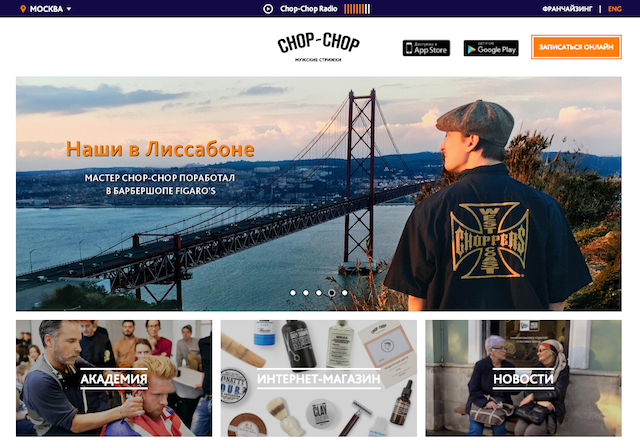
Task: Open the App Store download badge
Action: click(426, 48)
